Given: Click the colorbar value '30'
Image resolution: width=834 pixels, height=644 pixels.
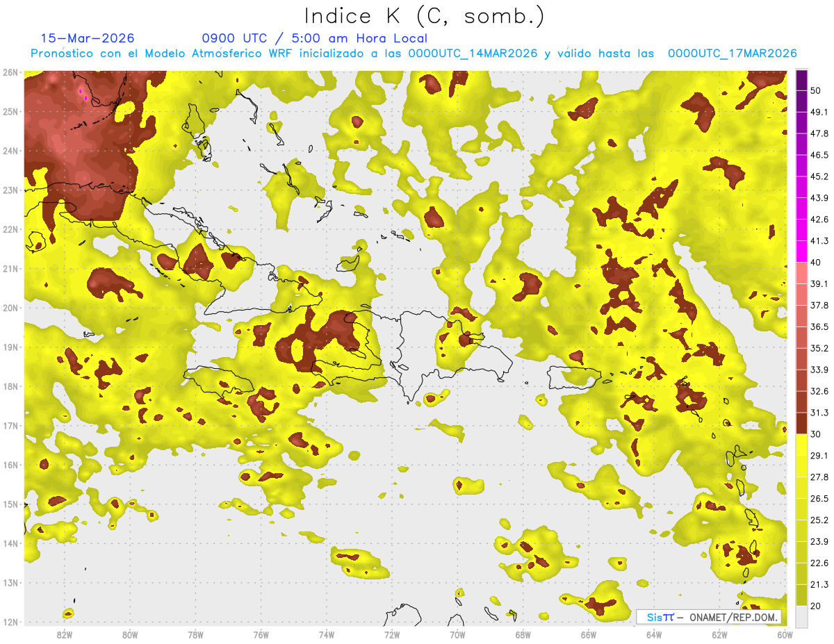Looking at the screenshot, I should click(816, 434).
